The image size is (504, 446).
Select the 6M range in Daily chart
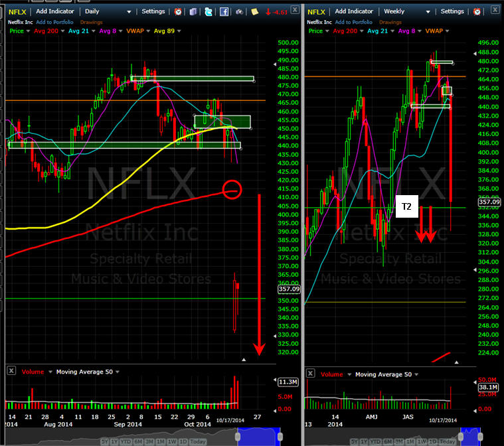coord(138,441)
